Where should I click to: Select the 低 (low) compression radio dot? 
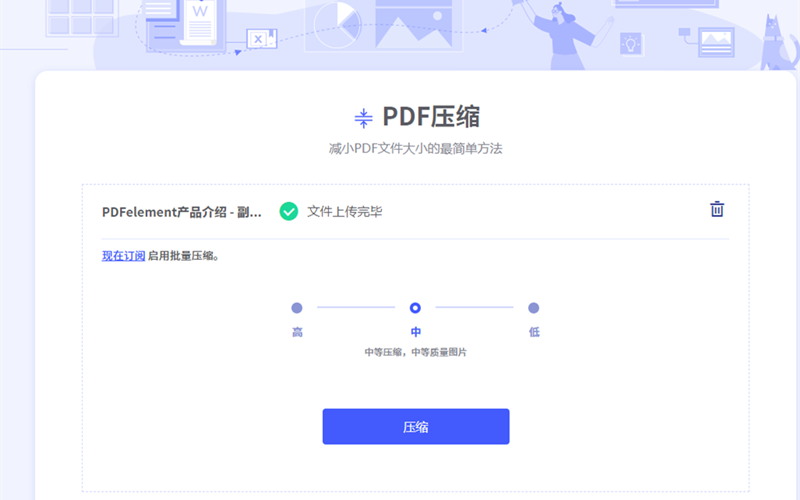pos(534,308)
